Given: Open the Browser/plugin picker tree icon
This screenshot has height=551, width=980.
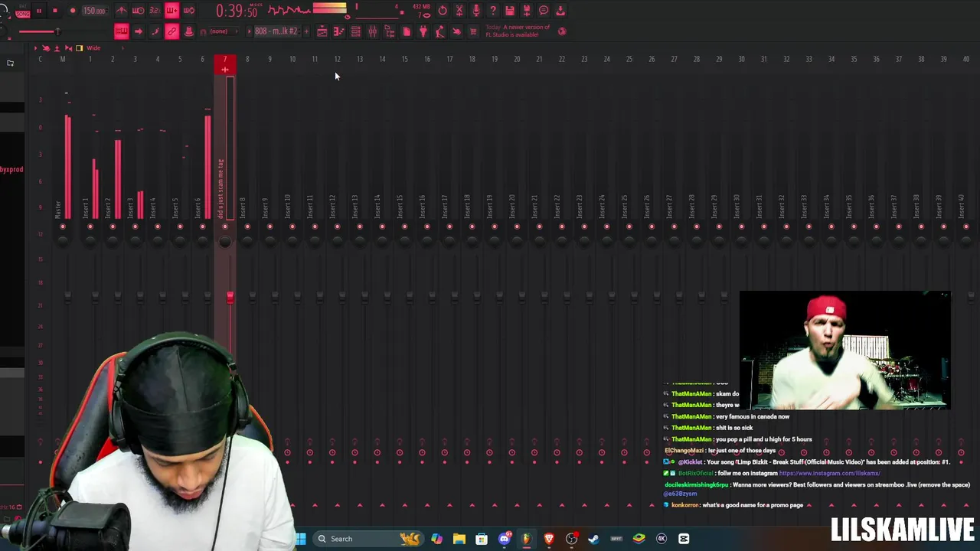Looking at the screenshot, I should 389,31.
